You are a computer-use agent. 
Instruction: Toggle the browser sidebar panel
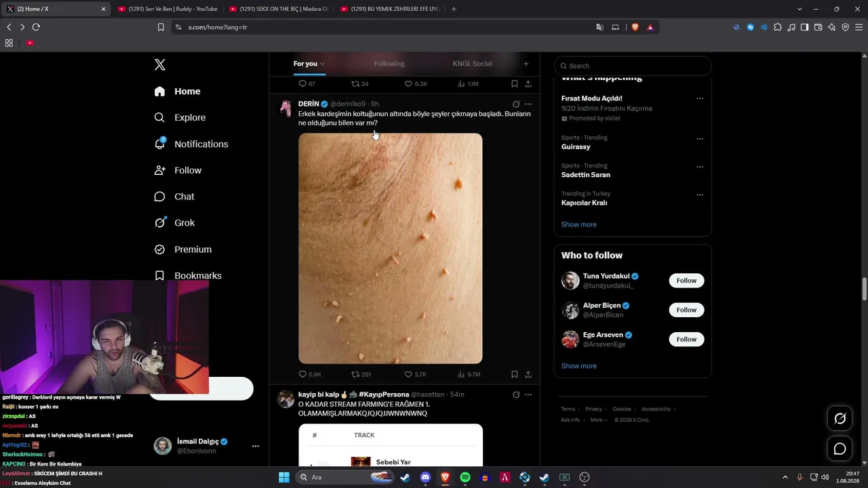tap(804, 27)
